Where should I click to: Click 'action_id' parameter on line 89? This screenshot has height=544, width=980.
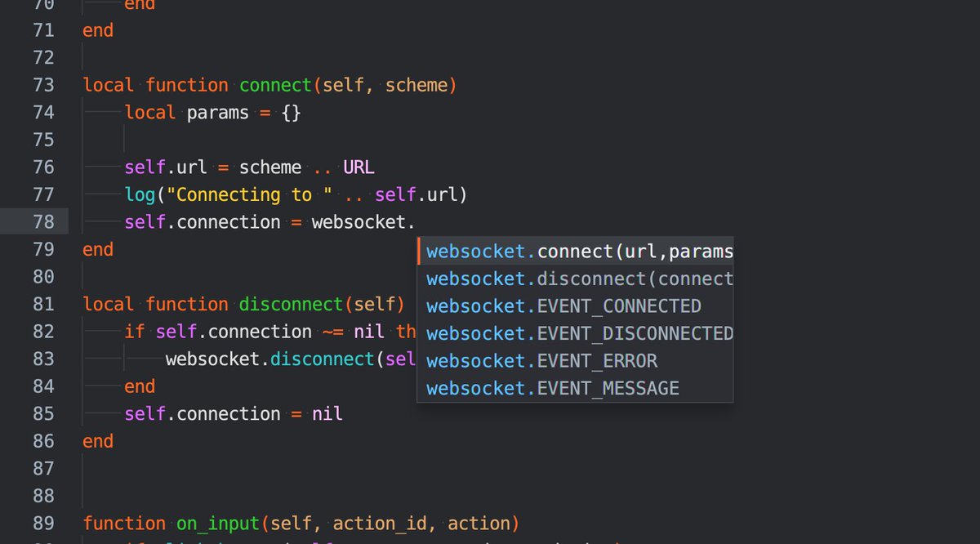[x=380, y=523]
